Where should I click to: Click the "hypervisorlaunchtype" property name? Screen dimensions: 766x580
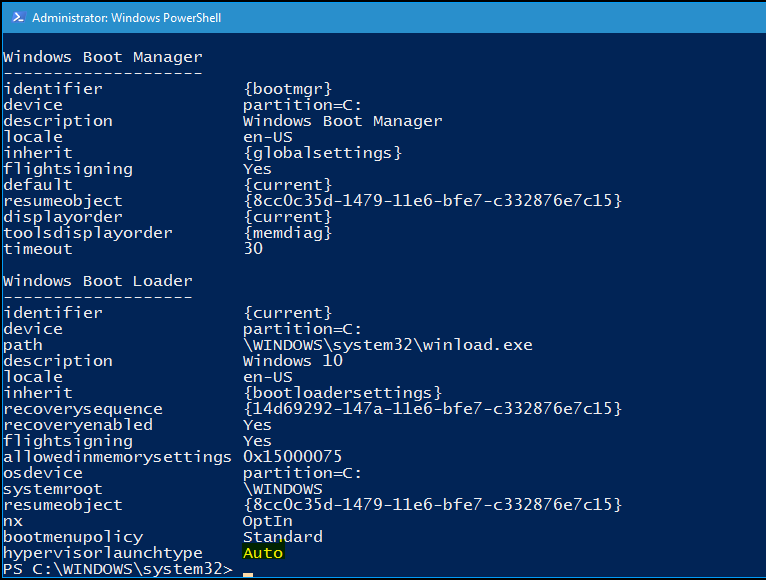[x=103, y=553]
